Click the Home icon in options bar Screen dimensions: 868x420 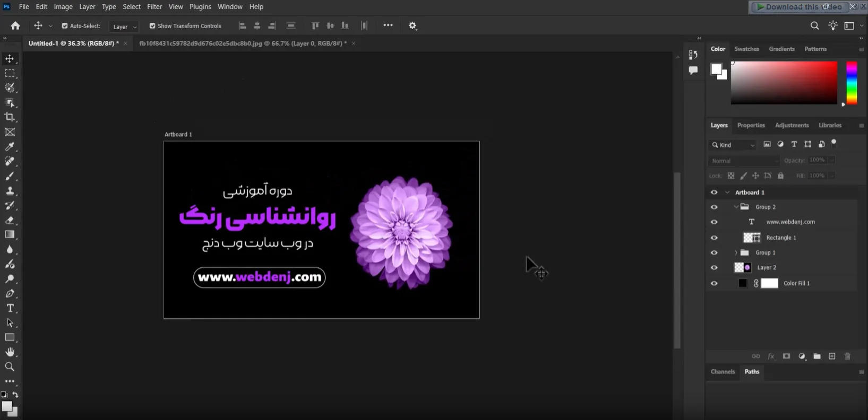coord(15,25)
